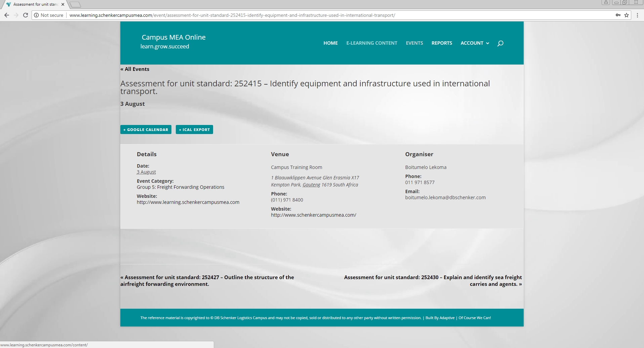Click the saved password key icon

[x=618, y=15]
